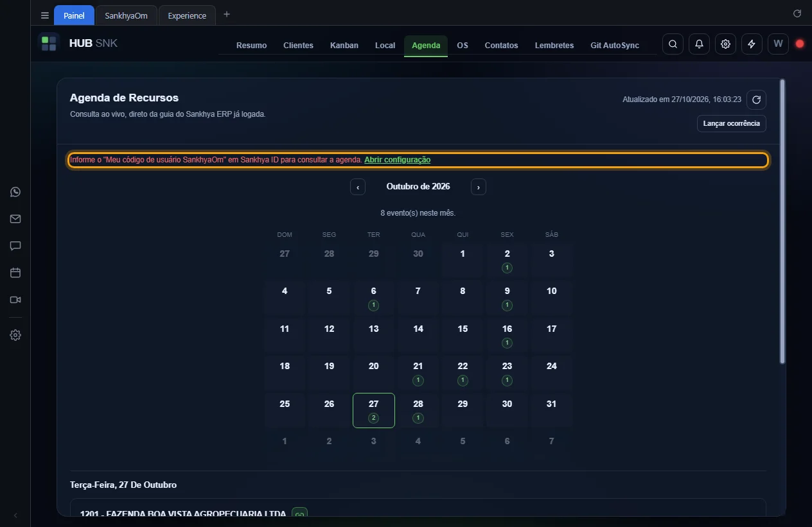Screen dimensions: 812x527
Task: Click the Agenda de Recursos title
Action: 124,98
